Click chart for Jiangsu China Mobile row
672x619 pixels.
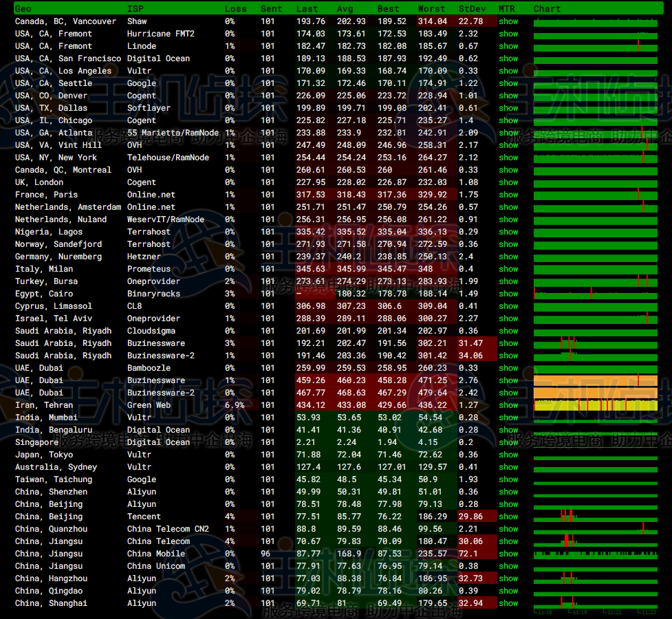(595, 554)
